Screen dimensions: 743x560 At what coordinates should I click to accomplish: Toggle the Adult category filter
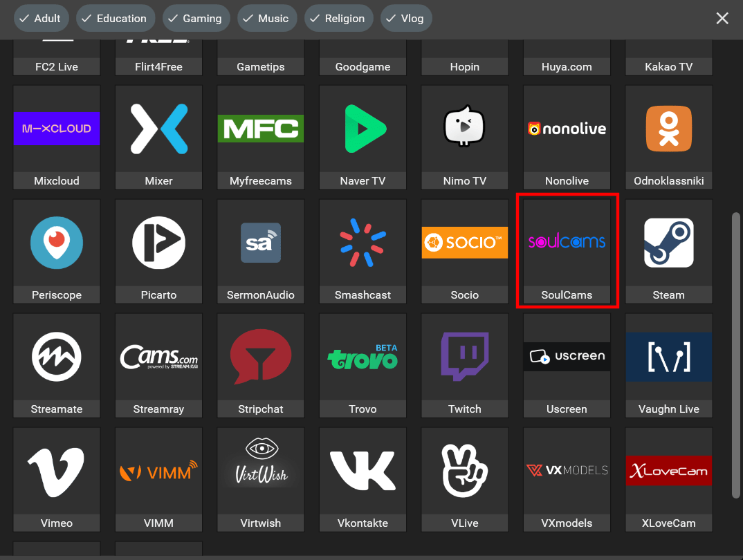[x=42, y=19]
